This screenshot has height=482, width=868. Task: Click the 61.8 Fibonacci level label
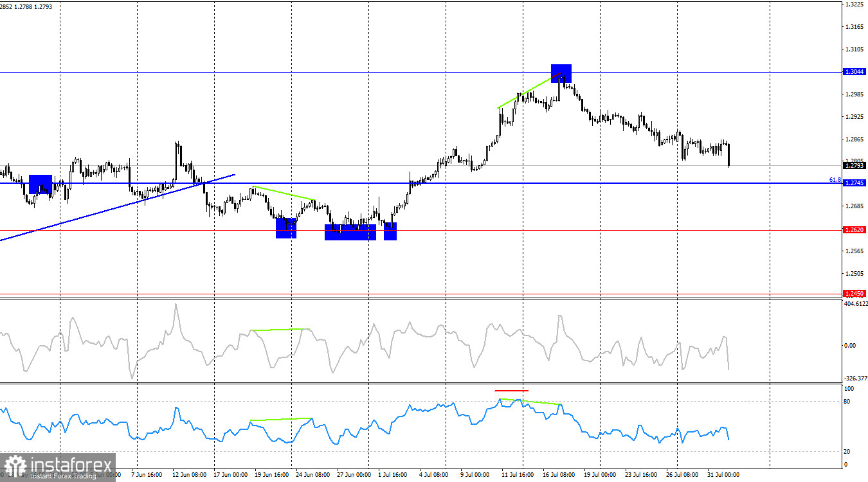pos(835,180)
